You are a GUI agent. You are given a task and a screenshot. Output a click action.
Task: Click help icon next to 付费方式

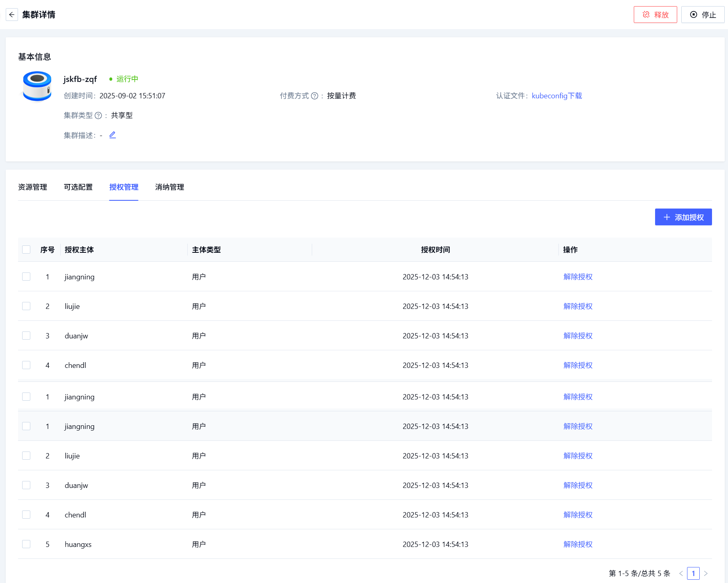[x=315, y=96]
